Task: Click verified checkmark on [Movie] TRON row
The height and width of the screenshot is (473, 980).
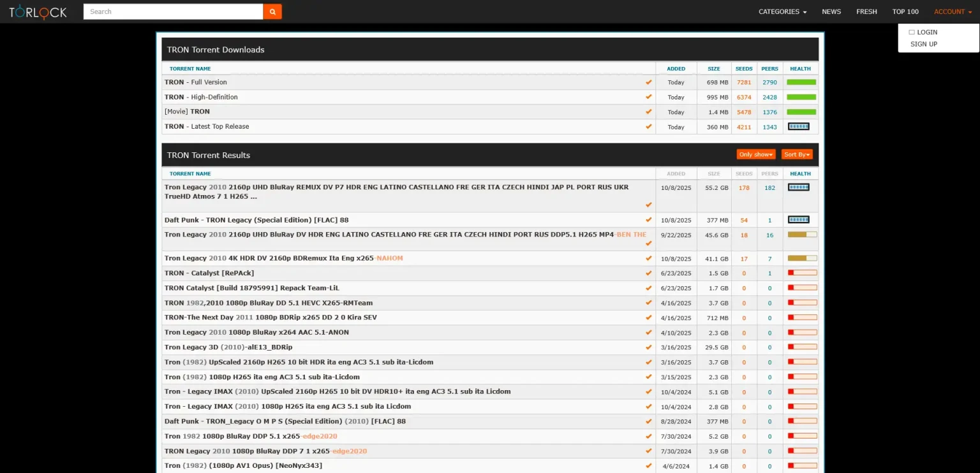Action: pyautogui.click(x=649, y=112)
